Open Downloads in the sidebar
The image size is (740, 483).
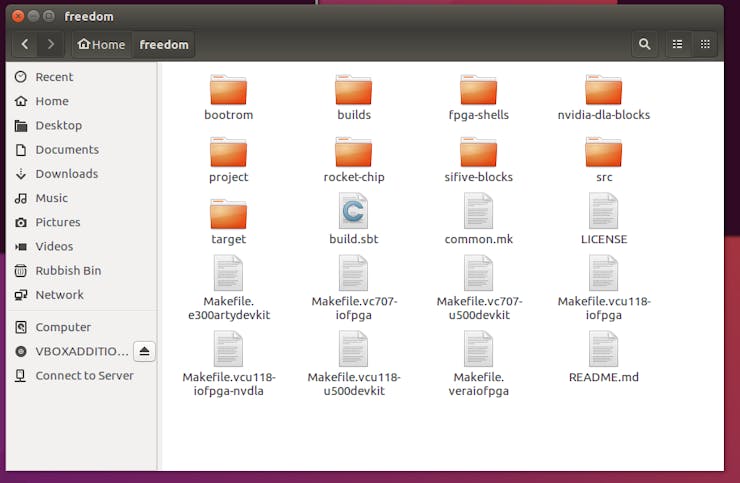pyautogui.click(x=81, y=174)
